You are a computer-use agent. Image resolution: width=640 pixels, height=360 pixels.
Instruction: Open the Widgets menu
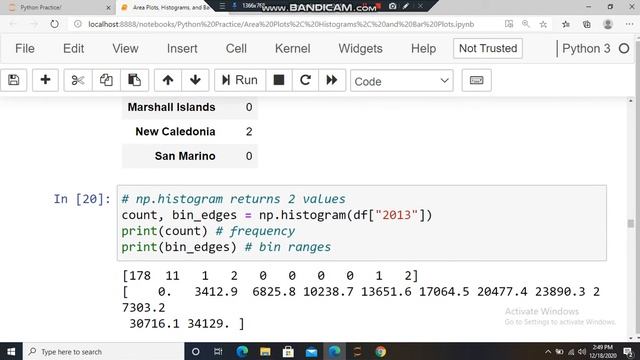[x=360, y=49]
